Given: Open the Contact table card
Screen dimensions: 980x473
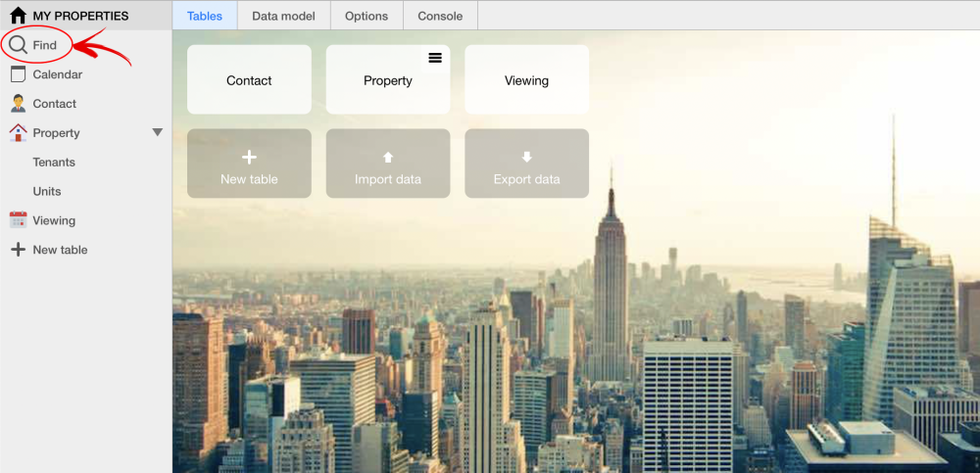Looking at the screenshot, I should (249, 79).
